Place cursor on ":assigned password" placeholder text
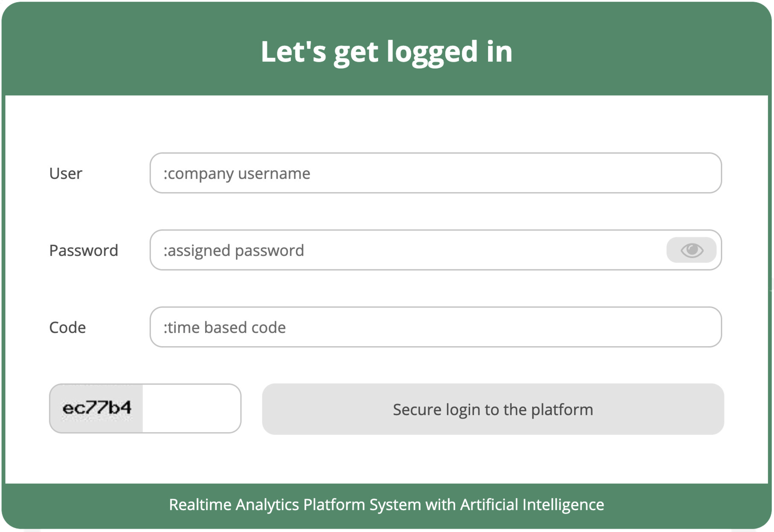This screenshot has width=774, height=532. click(234, 250)
